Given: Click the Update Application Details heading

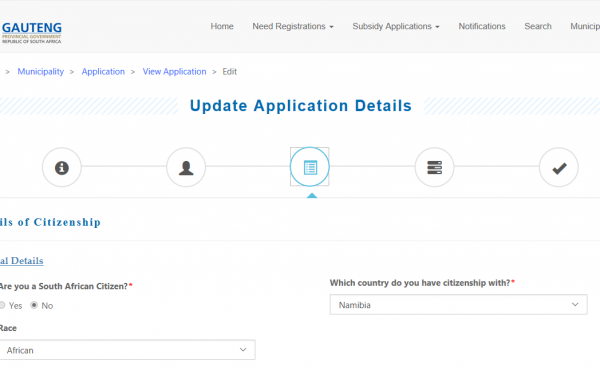Looking at the screenshot, I should [300, 106].
